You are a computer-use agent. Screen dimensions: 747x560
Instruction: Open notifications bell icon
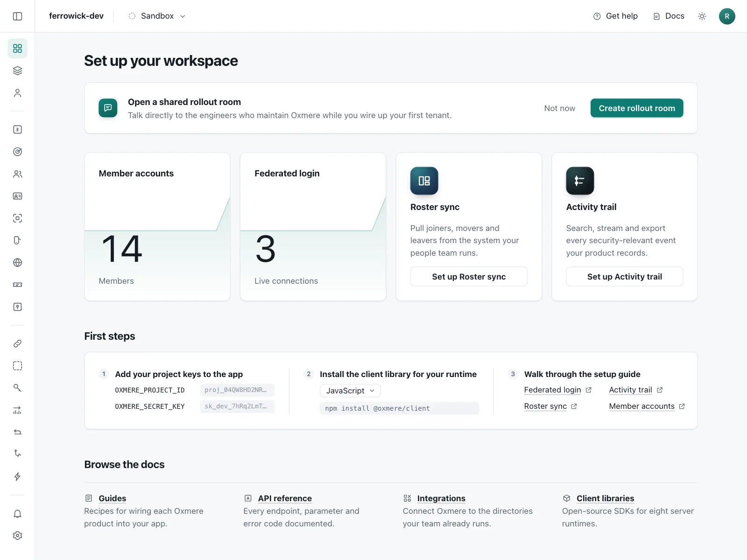(17, 514)
